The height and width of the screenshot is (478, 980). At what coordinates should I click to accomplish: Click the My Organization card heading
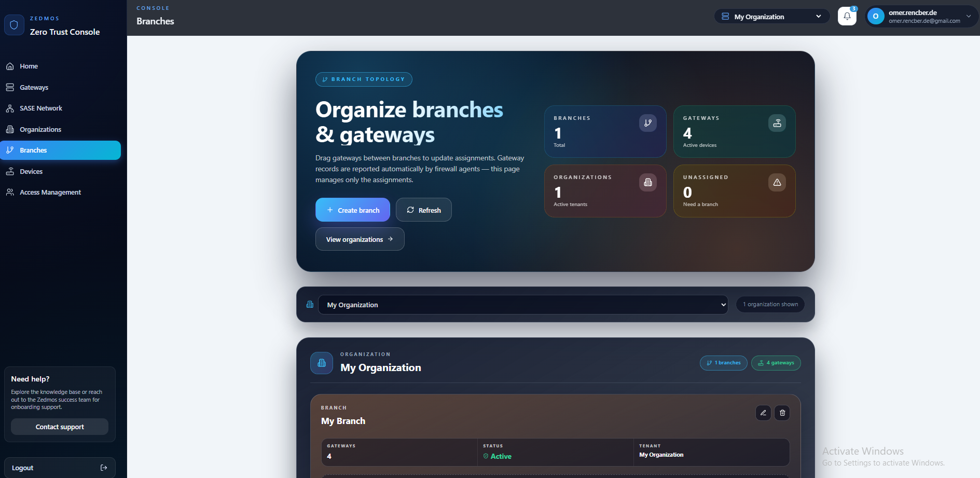pos(381,367)
